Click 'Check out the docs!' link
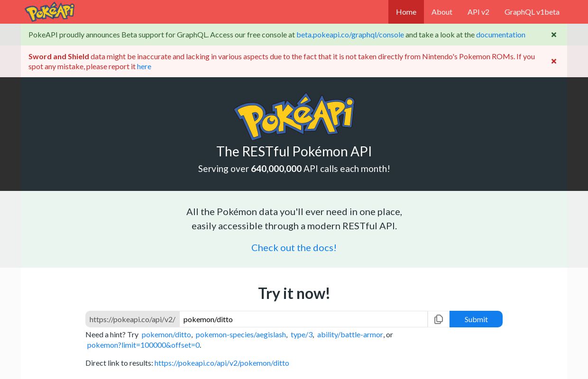 point(294,248)
